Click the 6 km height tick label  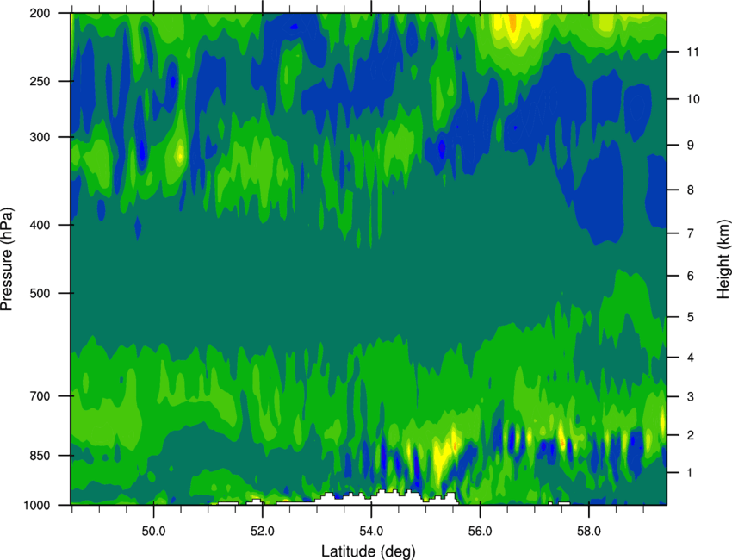(691, 276)
